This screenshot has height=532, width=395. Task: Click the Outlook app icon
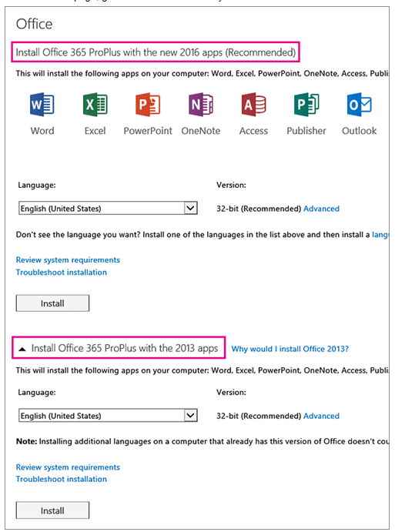pos(359,105)
